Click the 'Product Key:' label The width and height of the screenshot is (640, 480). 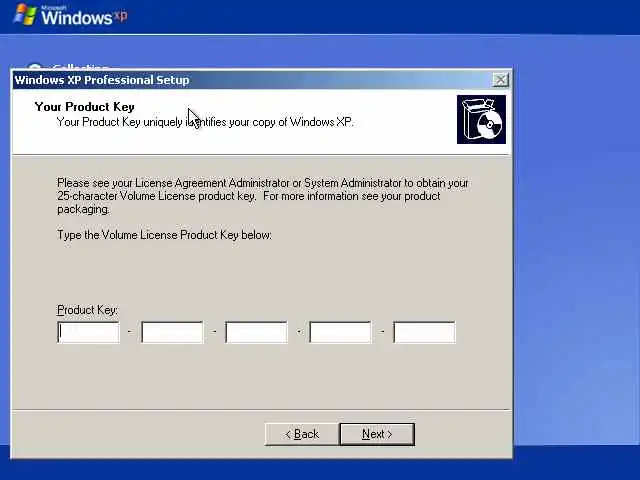[87, 310]
